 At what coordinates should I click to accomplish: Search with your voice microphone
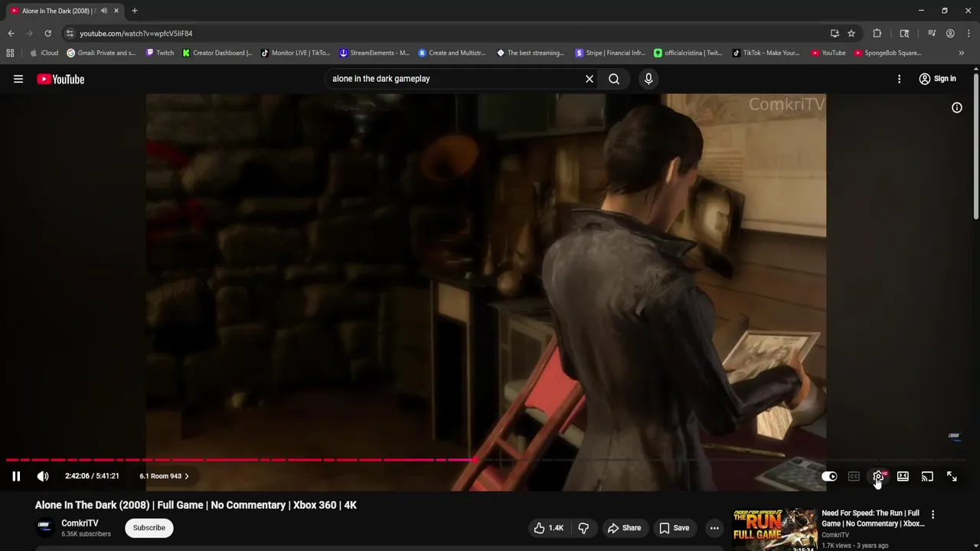[x=648, y=79]
